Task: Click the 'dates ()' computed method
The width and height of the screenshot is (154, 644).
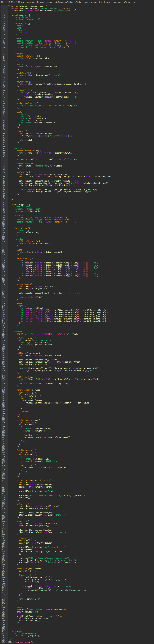Action: (23, 304)
